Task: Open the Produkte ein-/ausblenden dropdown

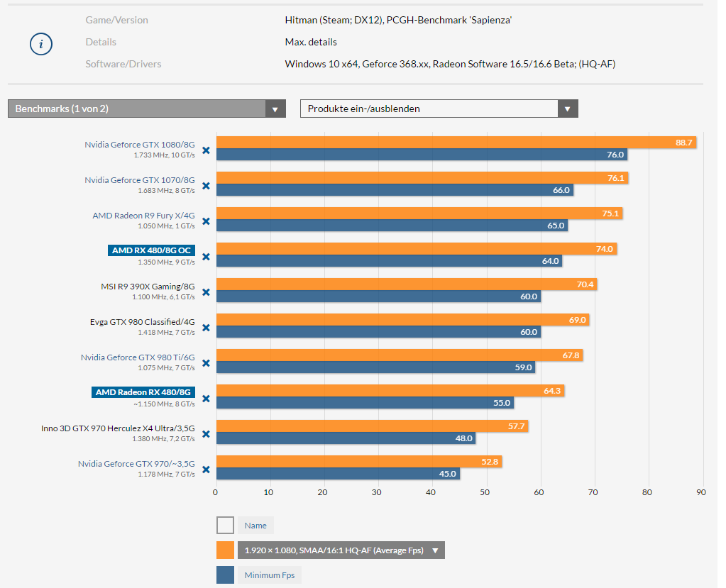Action: click(x=439, y=109)
